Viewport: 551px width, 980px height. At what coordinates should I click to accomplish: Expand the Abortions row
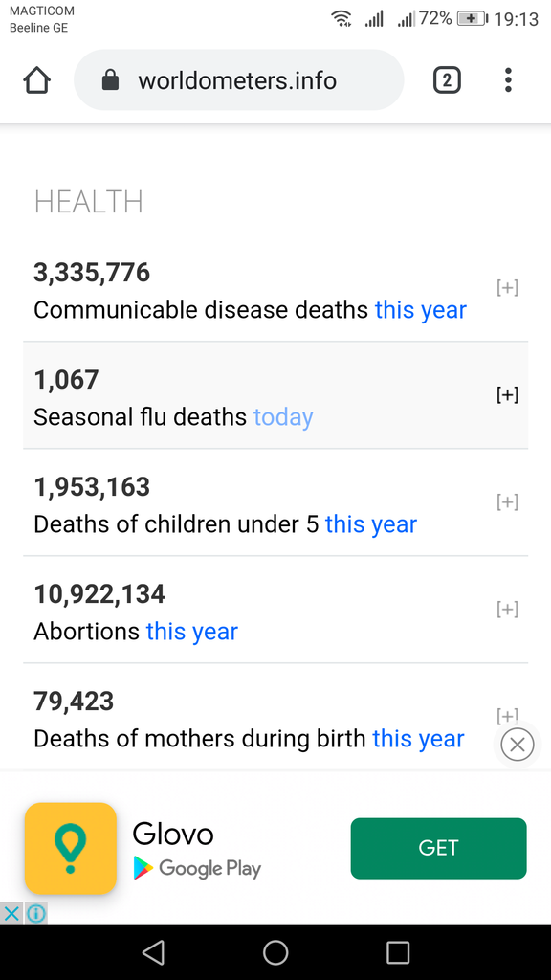coord(507,609)
